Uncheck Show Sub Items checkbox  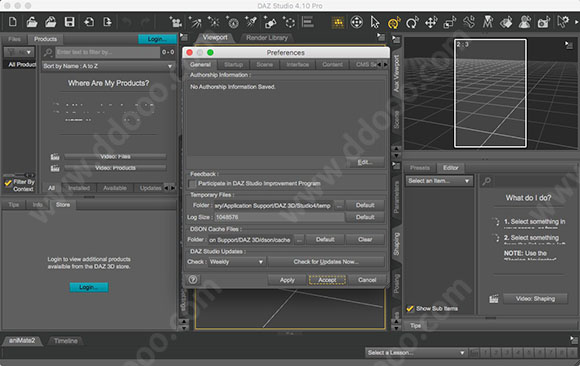pyautogui.click(x=410, y=309)
